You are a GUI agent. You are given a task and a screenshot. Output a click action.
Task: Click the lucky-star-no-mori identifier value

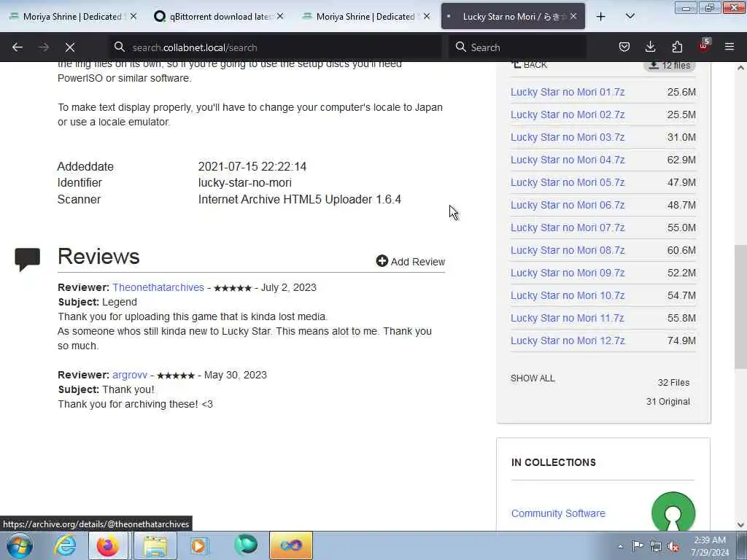coord(245,183)
